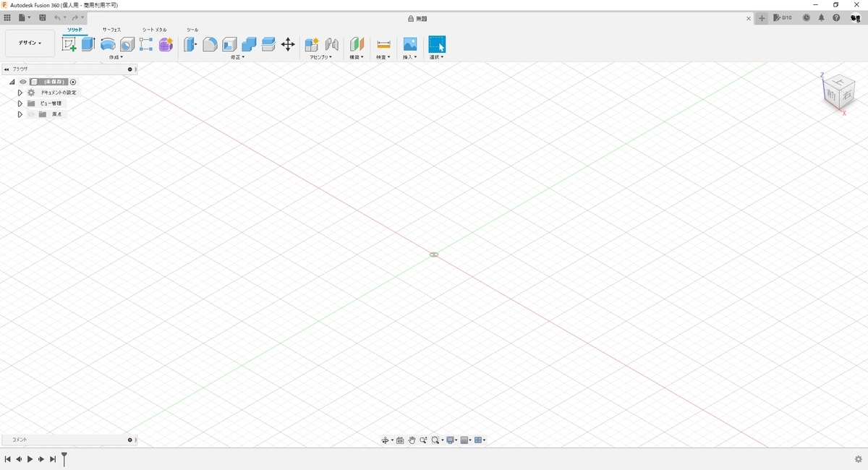Select the rectangular pattern tool

(x=146, y=44)
